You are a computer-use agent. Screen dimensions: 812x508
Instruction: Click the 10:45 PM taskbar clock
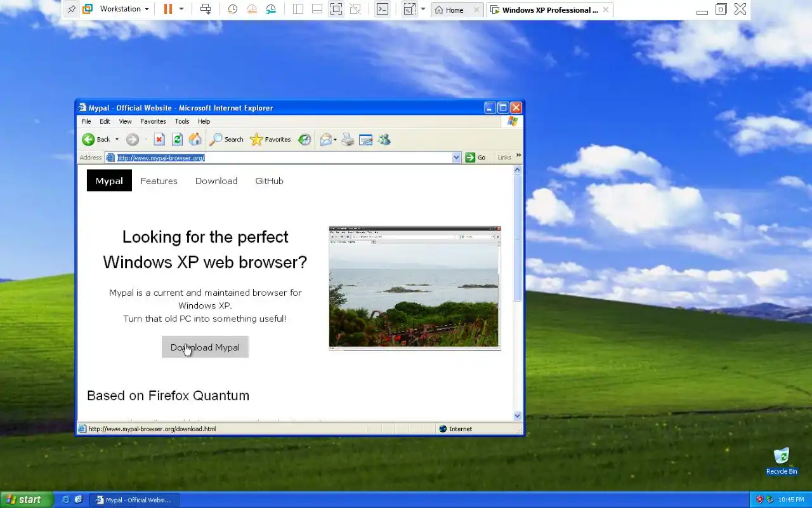791,500
